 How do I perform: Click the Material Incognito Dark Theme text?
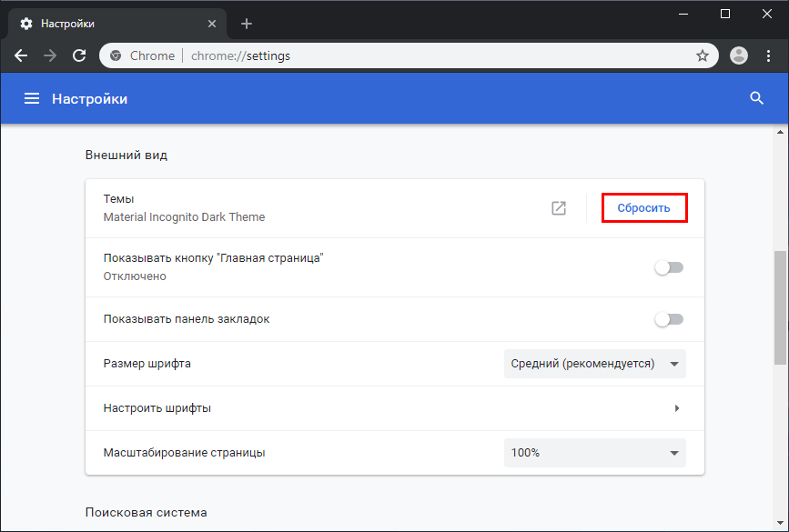(x=184, y=216)
